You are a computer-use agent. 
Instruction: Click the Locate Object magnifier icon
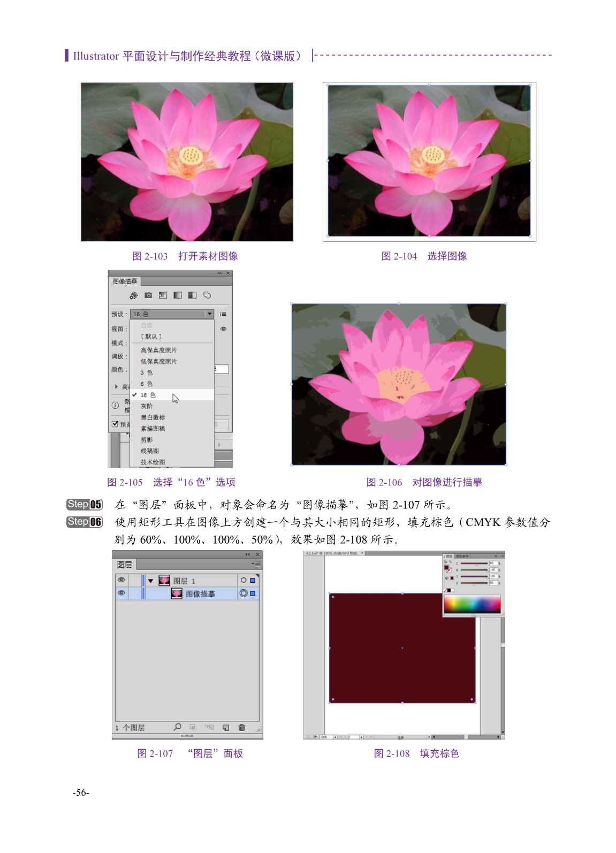pos(177,727)
